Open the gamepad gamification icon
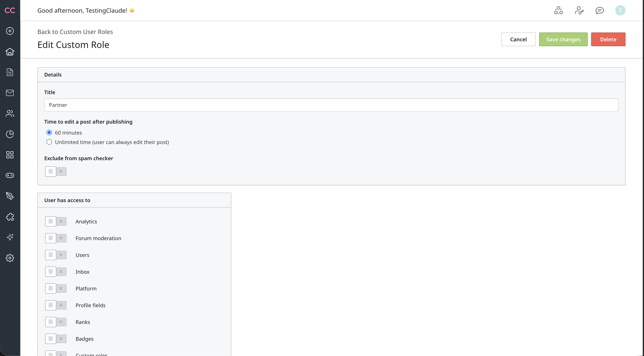The image size is (644, 356). pyautogui.click(x=10, y=175)
